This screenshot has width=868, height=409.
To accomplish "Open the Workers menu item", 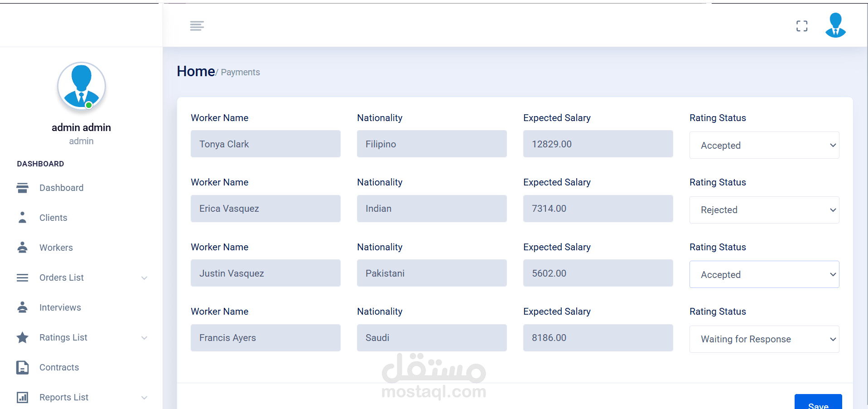I will [56, 248].
